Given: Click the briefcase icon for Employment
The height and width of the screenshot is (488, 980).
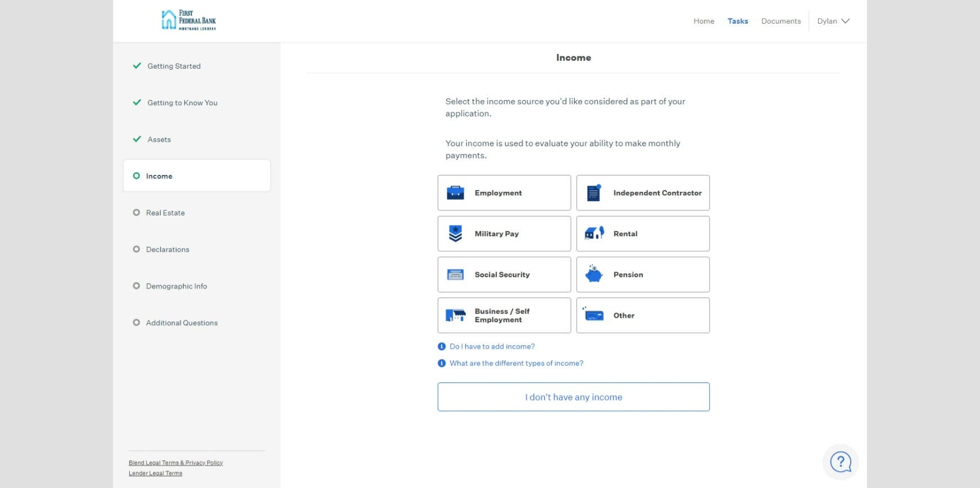Looking at the screenshot, I should pyautogui.click(x=455, y=193).
